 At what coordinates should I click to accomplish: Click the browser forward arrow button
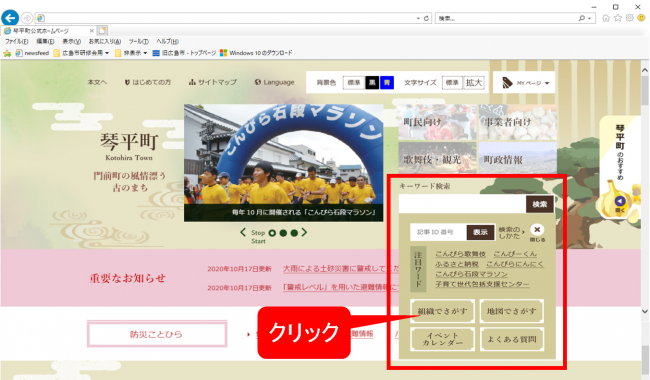[x=27, y=18]
